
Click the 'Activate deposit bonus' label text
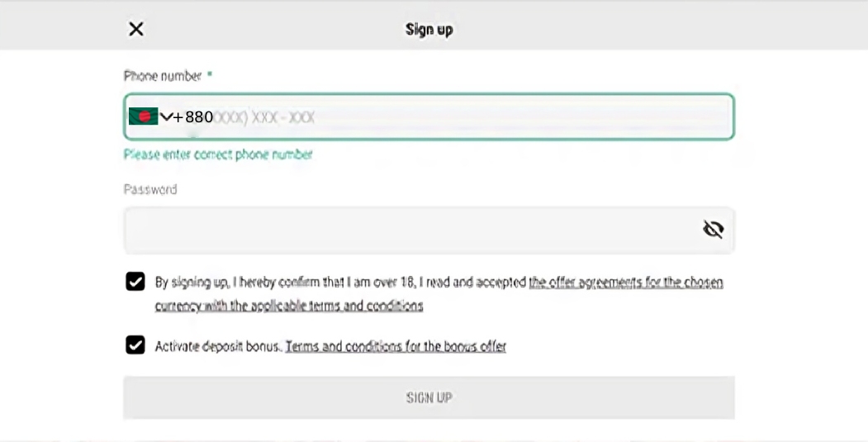[218, 346]
